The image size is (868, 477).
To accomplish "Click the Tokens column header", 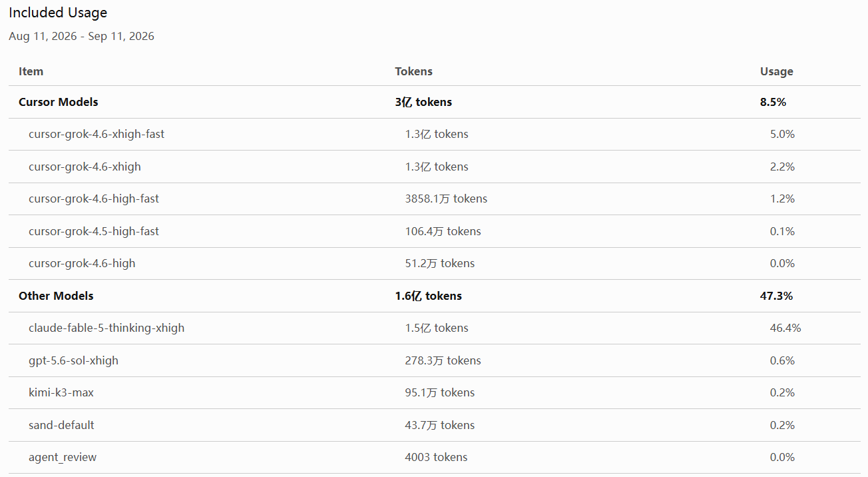I will point(413,71).
